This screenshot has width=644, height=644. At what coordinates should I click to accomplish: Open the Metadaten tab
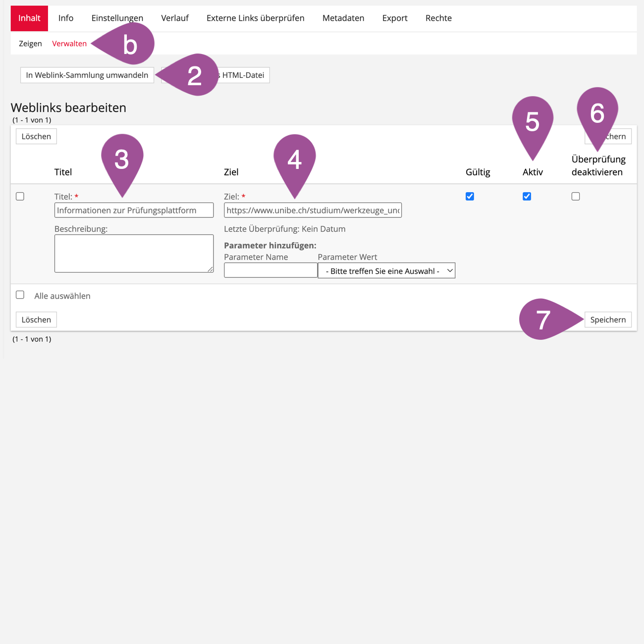coord(343,18)
